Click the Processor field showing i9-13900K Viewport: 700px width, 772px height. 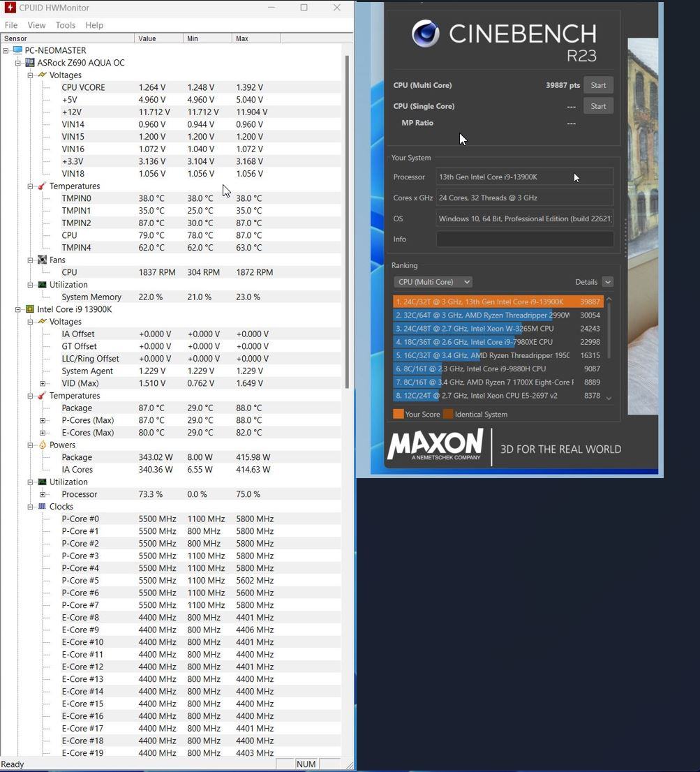click(x=525, y=177)
